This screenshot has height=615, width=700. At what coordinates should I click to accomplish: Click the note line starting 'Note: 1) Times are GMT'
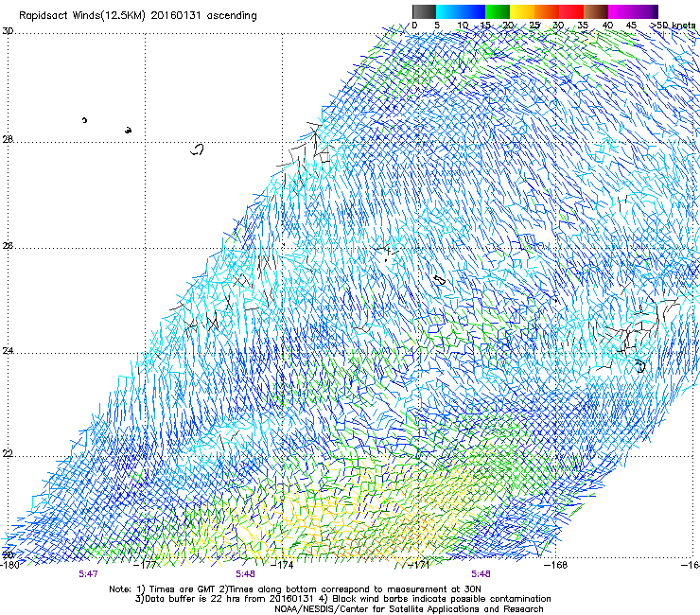pyautogui.click(x=295, y=589)
